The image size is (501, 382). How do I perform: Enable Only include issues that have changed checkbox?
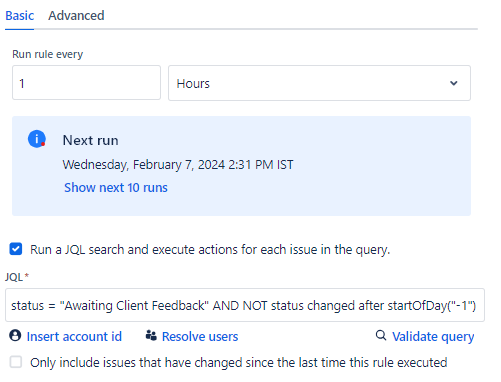pyautogui.click(x=16, y=362)
